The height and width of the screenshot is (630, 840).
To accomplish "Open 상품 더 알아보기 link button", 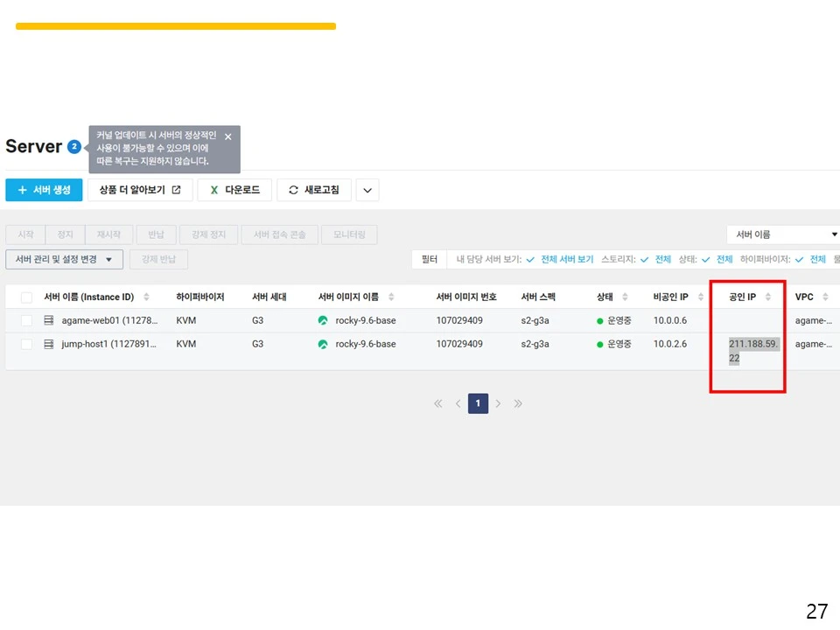I will coord(140,190).
